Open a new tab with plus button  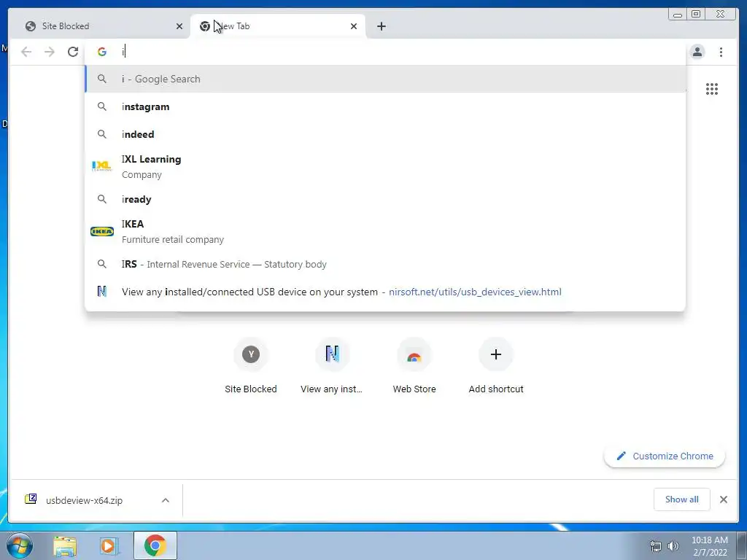381,26
